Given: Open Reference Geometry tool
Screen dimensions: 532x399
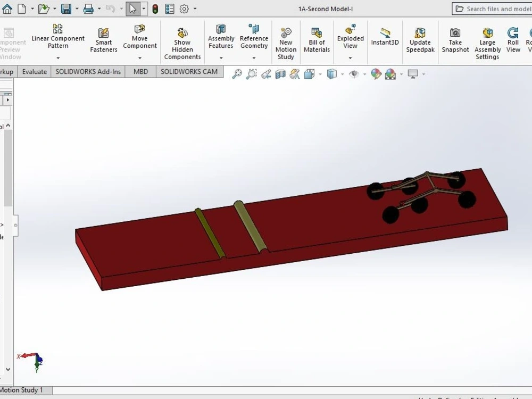Looking at the screenshot, I should pos(254,37).
